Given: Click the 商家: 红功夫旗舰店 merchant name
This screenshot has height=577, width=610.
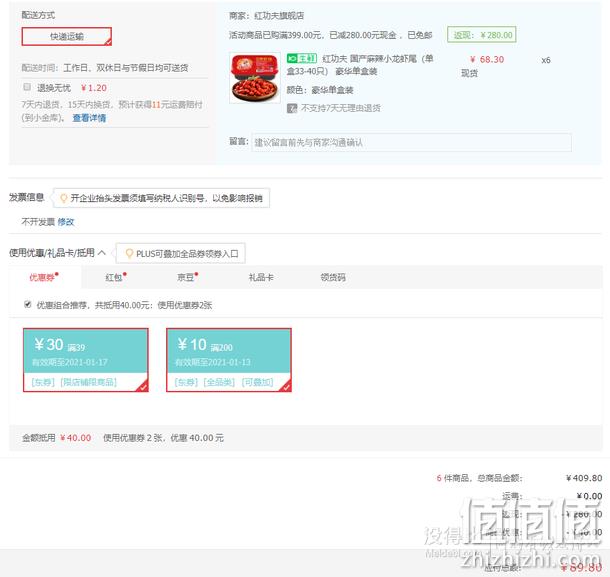Looking at the screenshot, I should point(266,16).
